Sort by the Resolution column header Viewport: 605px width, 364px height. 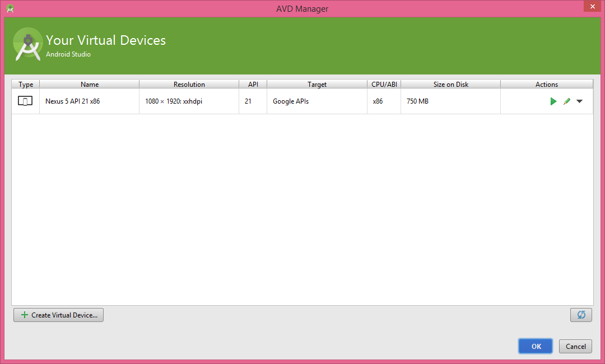[x=189, y=84]
